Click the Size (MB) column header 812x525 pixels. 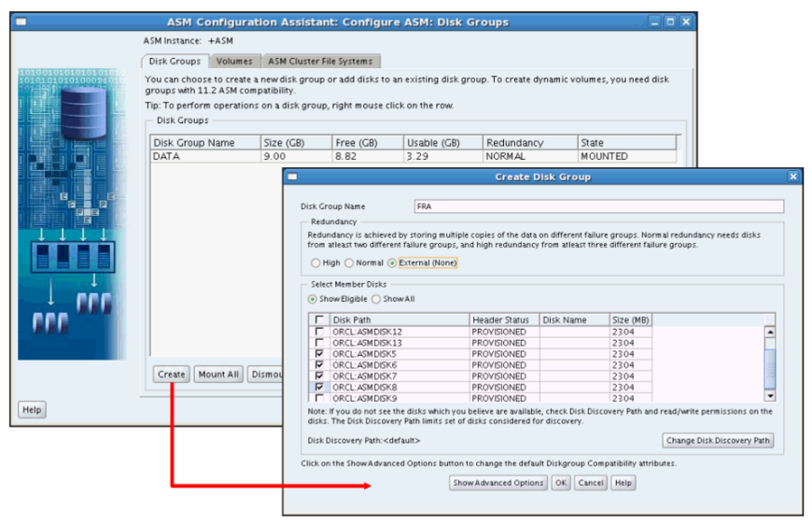630,319
